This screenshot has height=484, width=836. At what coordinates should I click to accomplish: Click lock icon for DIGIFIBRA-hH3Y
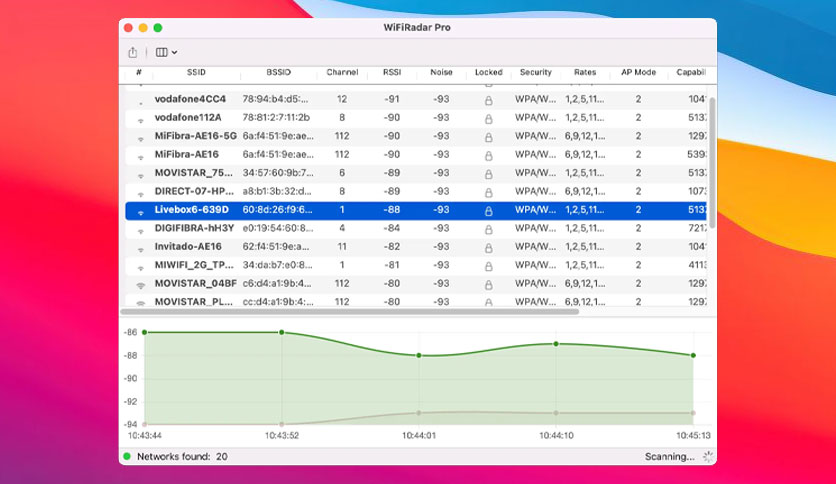click(x=488, y=229)
